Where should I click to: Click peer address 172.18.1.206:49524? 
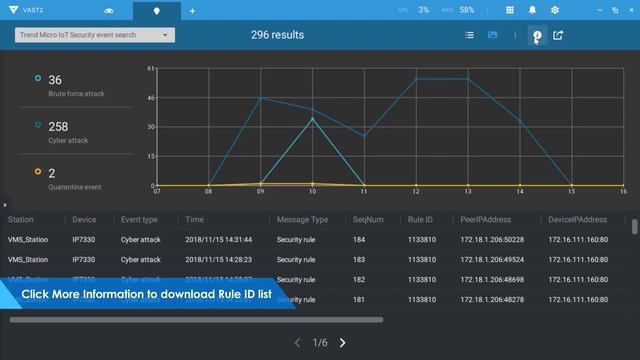[x=492, y=260]
